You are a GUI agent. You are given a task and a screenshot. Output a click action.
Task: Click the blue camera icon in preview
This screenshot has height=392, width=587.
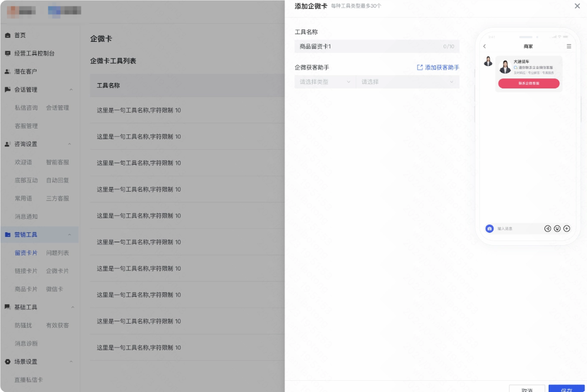(x=489, y=229)
